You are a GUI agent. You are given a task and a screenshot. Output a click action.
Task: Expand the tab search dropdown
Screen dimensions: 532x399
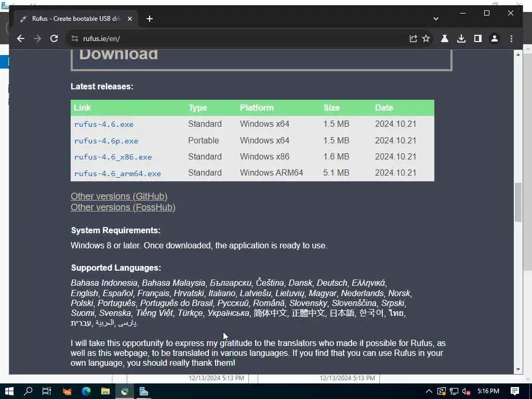pos(436,19)
